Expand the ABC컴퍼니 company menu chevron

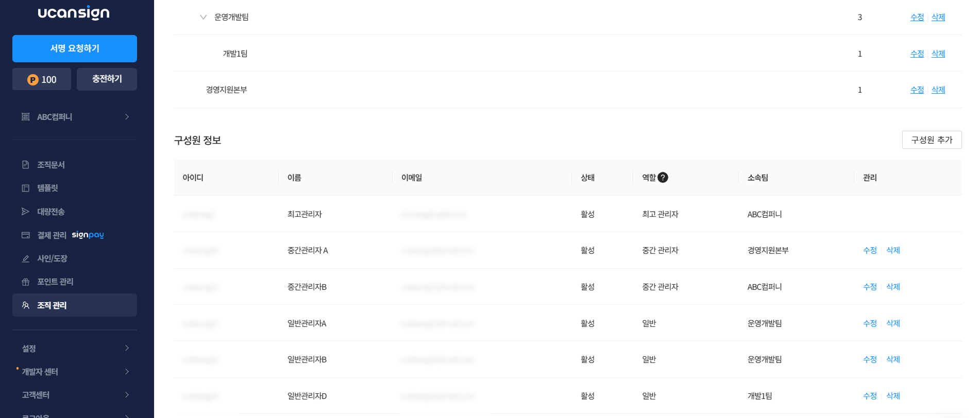click(127, 117)
